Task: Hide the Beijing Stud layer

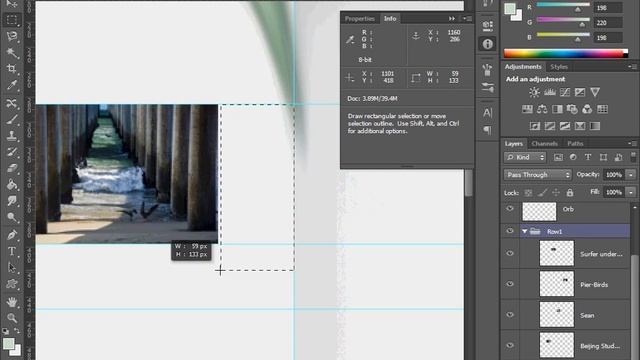Action: point(510,345)
